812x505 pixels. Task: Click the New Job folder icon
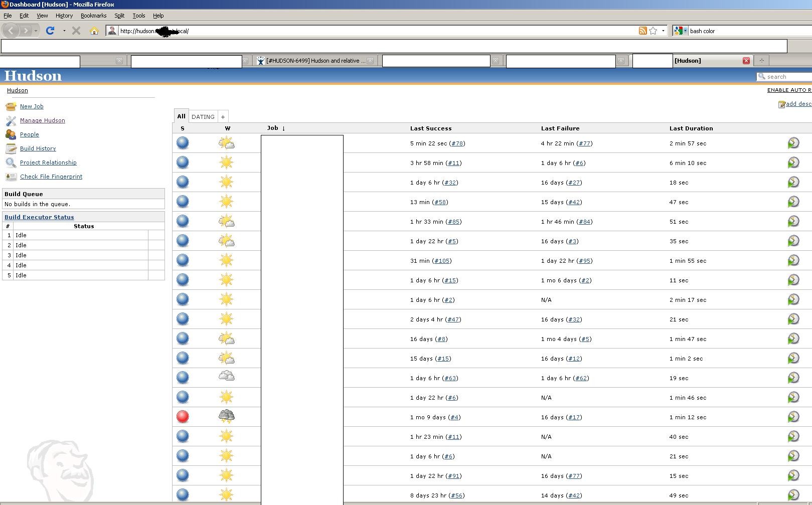coord(11,106)
